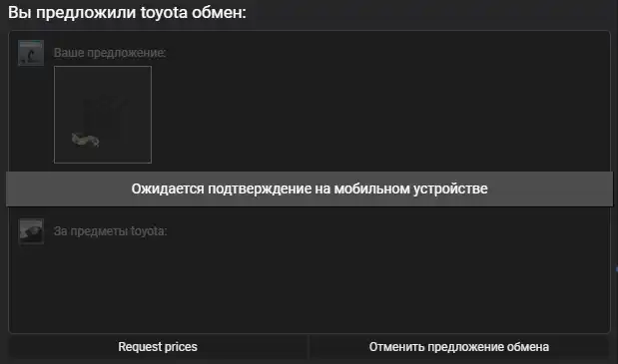Click the word 'prices' on Request button
The height and width of the screenshot is (364, 618).
[181, 347]
